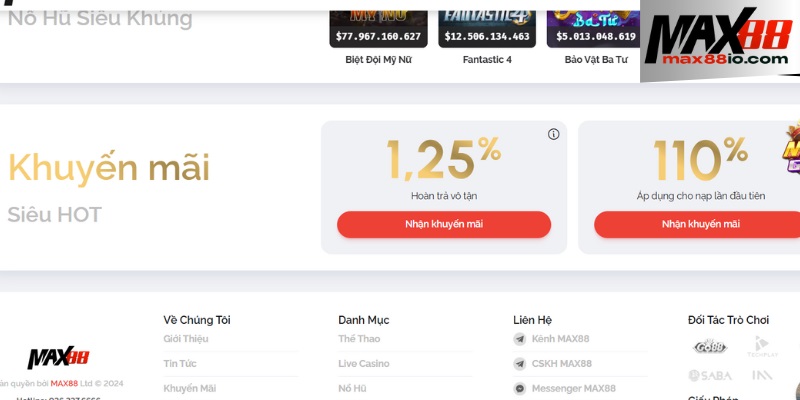The height and width of the screenshot is (400, 800).
Task: Click the Messenger icon beside Messenger MAX88
Action: point(520,388)
